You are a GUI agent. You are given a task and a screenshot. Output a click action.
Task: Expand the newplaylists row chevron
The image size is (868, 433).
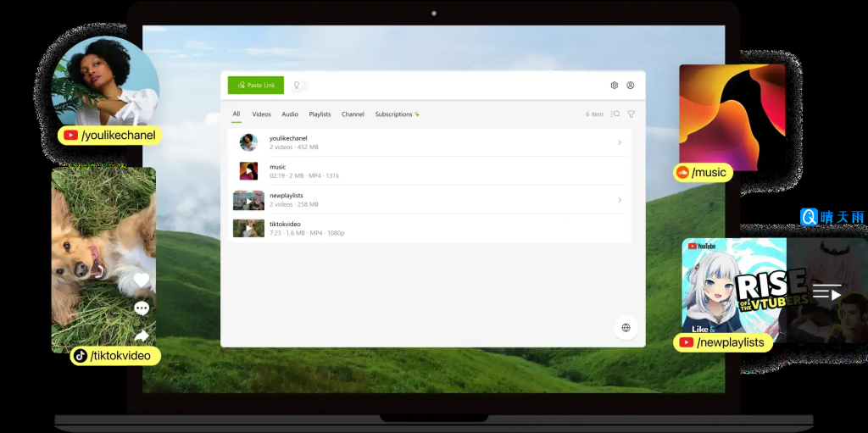[620, 200]
